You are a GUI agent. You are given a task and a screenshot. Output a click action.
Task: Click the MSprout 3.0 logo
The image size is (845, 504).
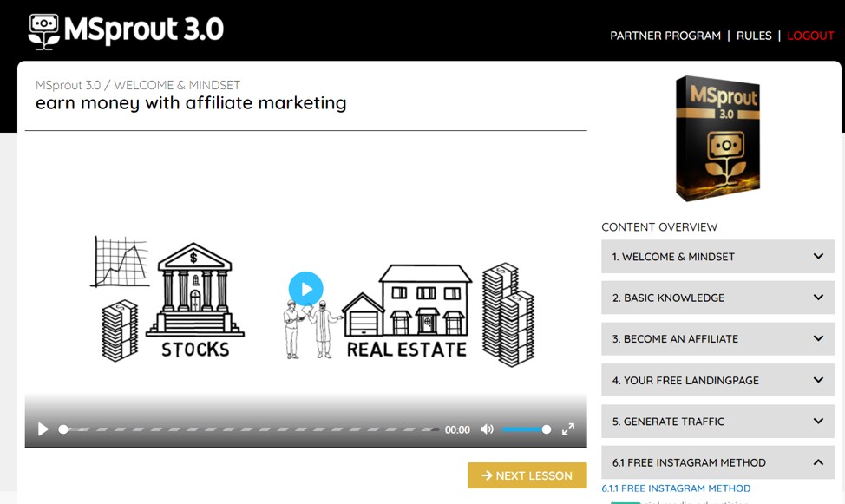(126, 31)
